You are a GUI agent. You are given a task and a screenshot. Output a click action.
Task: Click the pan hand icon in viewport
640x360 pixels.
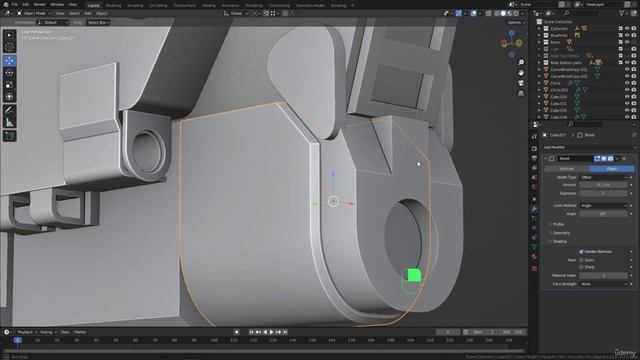(x=521, y=73)
